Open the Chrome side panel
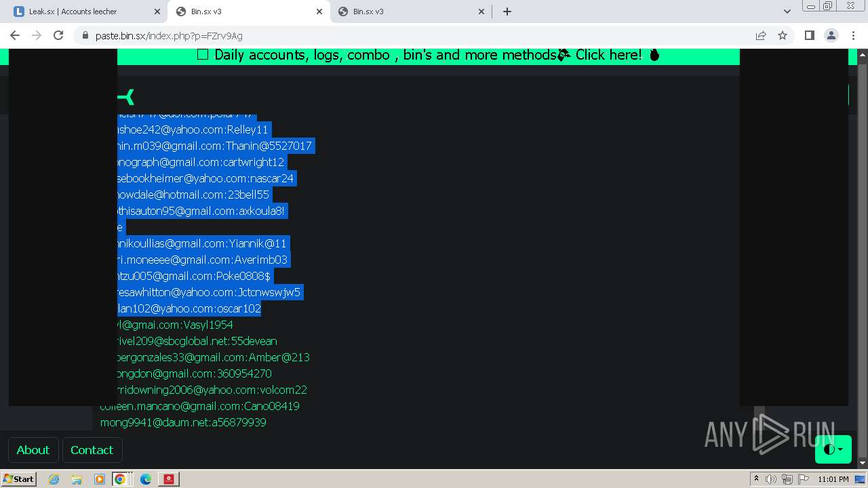868x488 pixels. click(809, 35)
